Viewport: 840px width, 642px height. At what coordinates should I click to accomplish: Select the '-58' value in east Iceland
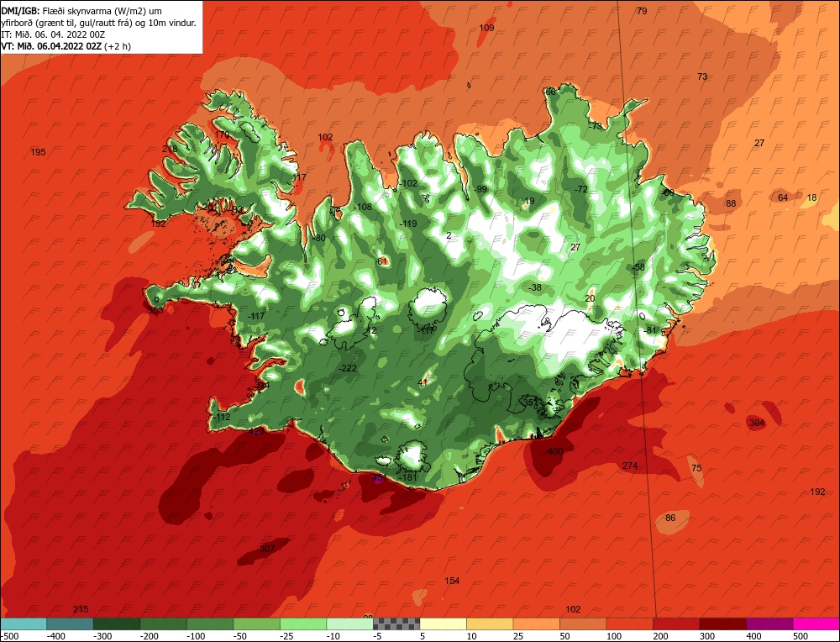638,267
